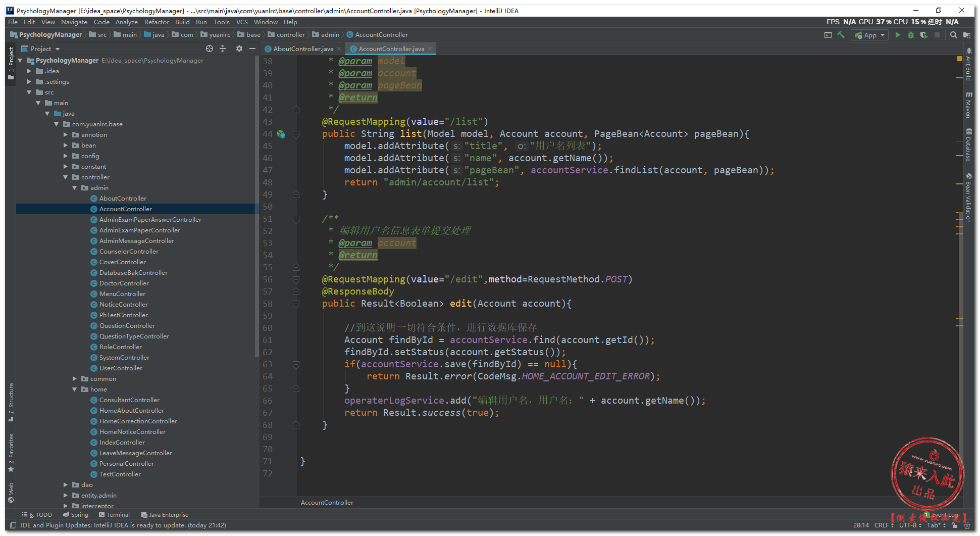Open the Database tool window
The width and height of the screenshot is (980, 536).
[968, 145]
